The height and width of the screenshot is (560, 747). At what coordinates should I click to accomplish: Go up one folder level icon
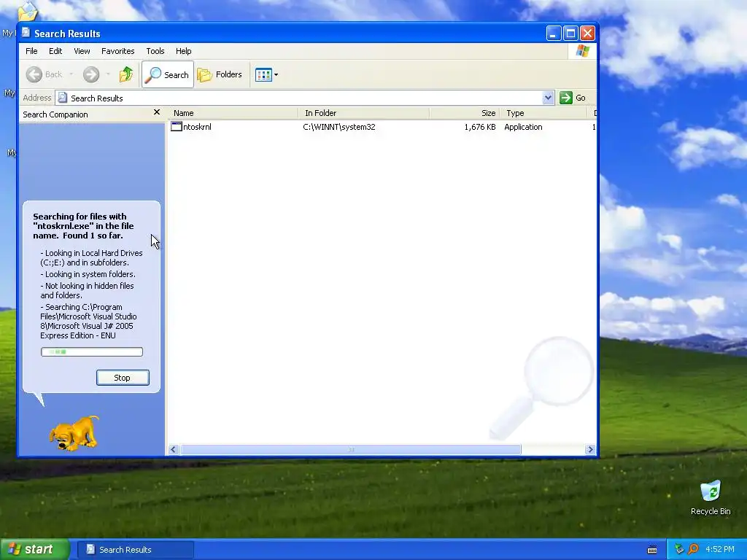126,74
